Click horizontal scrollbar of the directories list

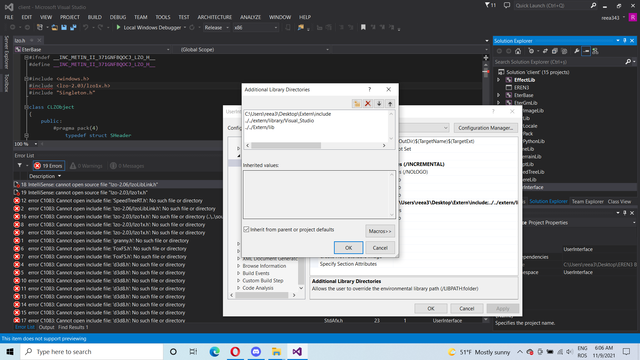tap(316, 145)
